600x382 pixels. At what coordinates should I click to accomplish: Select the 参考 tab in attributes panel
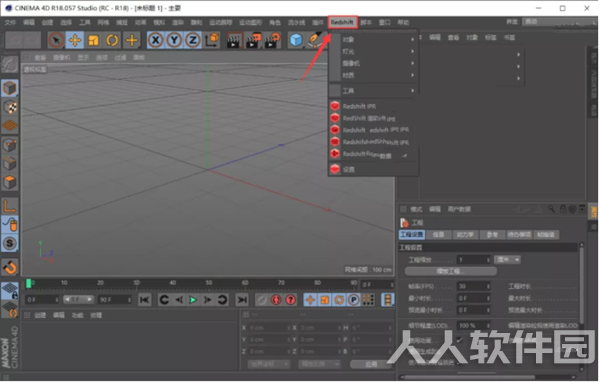tap(492, 235)
